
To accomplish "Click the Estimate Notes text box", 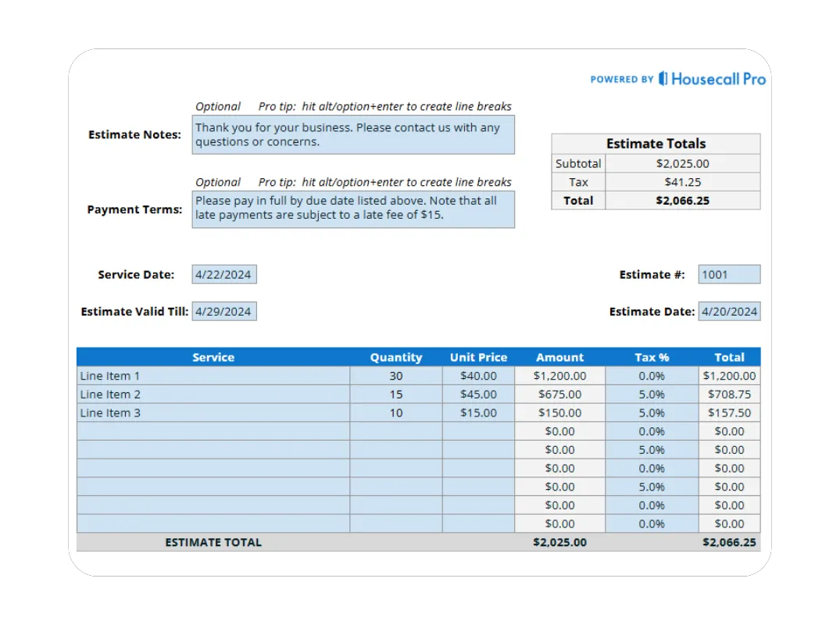I will [x=353, y=134].
